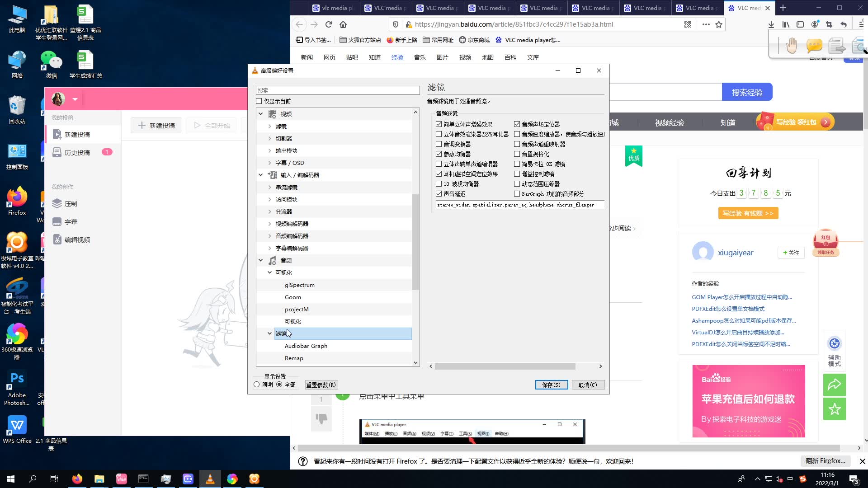This screenshot has height=488, width=868.
Task: Click VLC taskbar icon on Windows taskbar
Action: pyautogui.click(x=211, y=479)
